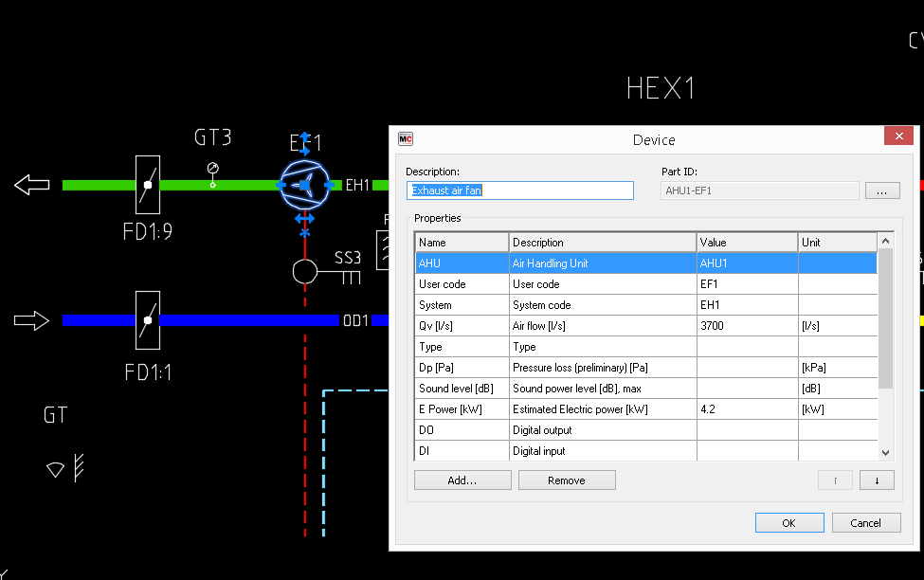924x580 pixels.
Task: Cancel the Device dialog
Action: tap(865, 522)
